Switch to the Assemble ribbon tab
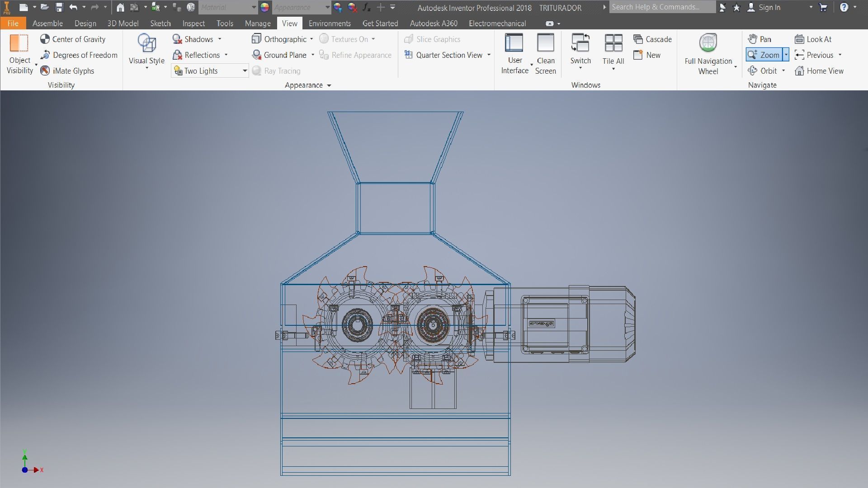 47,23
